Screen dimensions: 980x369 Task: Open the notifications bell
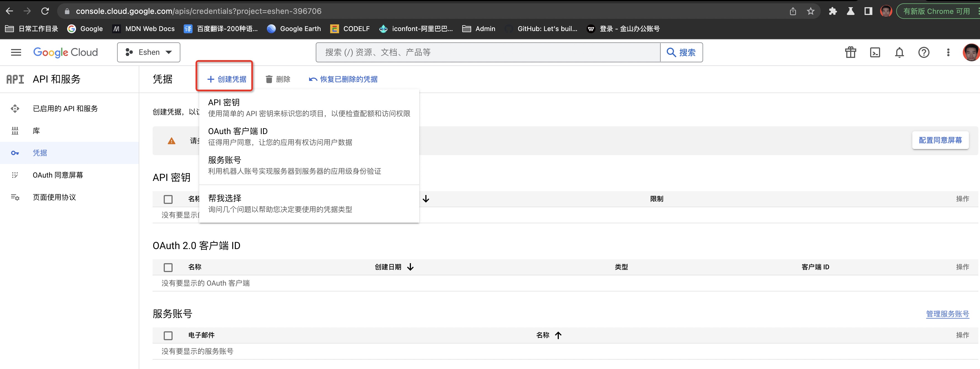point(899,52)
